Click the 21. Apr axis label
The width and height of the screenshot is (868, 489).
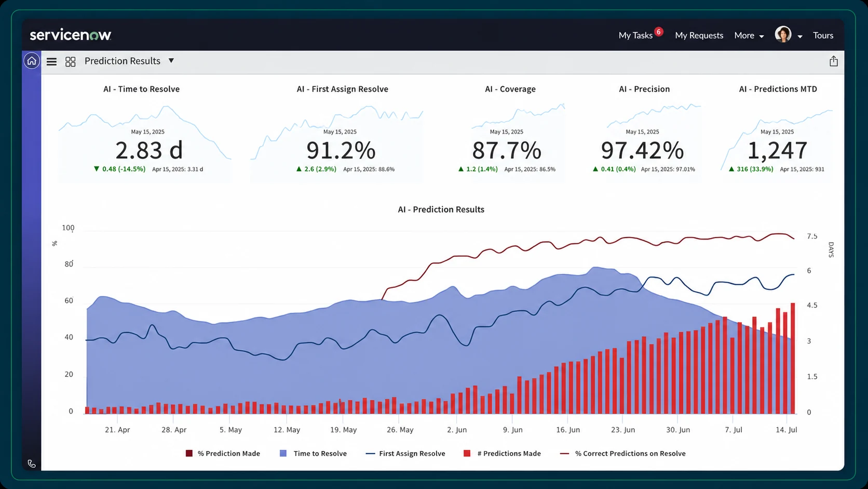click(117, 430)
